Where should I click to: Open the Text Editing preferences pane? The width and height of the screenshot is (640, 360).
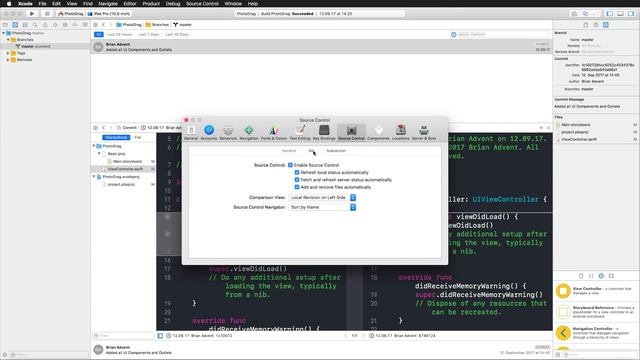pos(300,133)
